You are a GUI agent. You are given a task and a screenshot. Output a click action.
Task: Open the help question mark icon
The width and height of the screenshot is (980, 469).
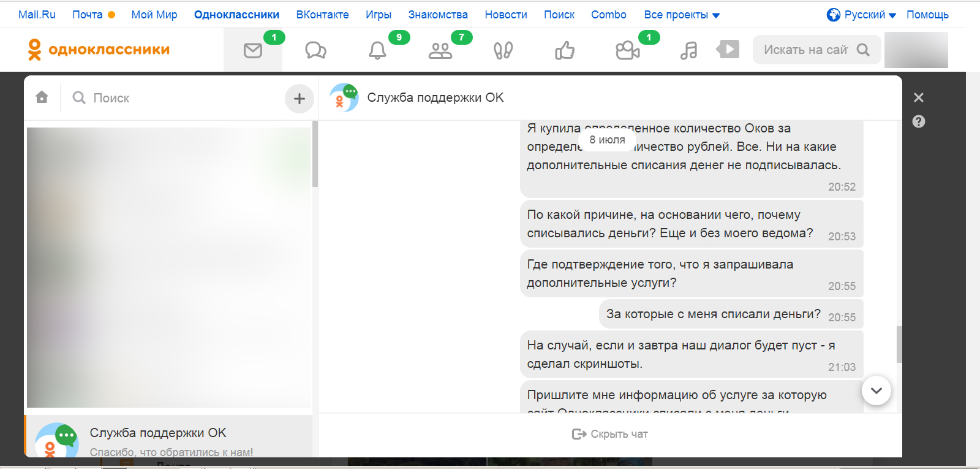[x=919, y=121]
